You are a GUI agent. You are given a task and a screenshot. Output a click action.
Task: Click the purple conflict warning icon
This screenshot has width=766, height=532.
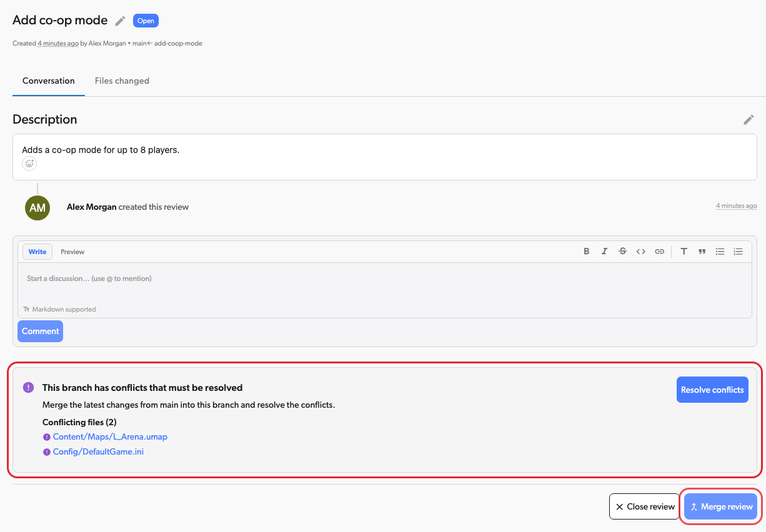28,387
